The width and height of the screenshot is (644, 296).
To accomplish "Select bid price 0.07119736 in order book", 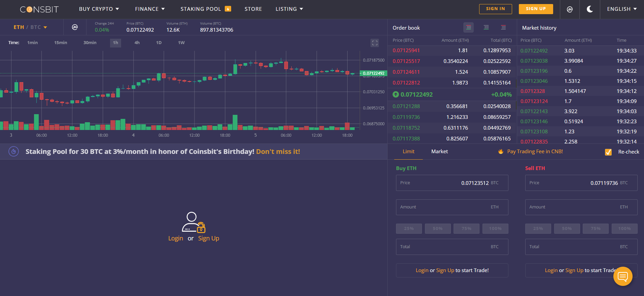I will pyautogui.click(x=406, y=117).
